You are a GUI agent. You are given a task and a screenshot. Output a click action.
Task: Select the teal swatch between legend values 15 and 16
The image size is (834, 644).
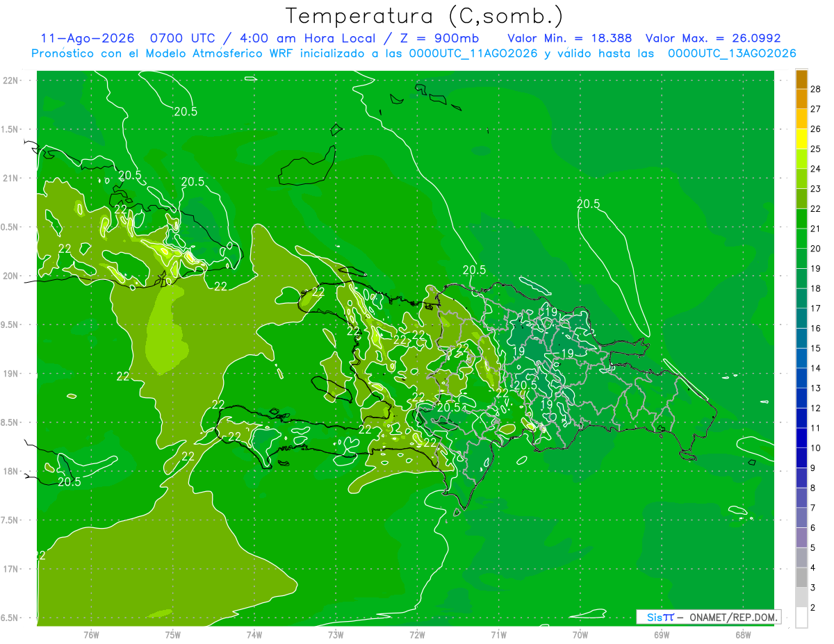(x=801, y=338)
